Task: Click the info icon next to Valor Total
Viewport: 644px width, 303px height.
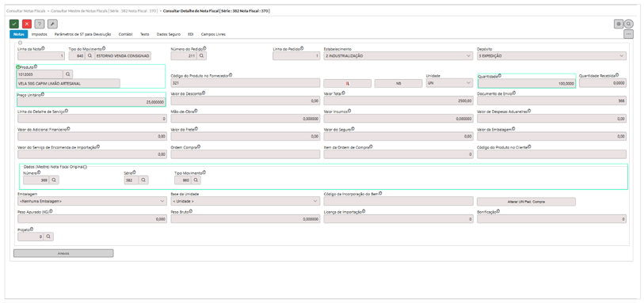Action: coord(344,93)
